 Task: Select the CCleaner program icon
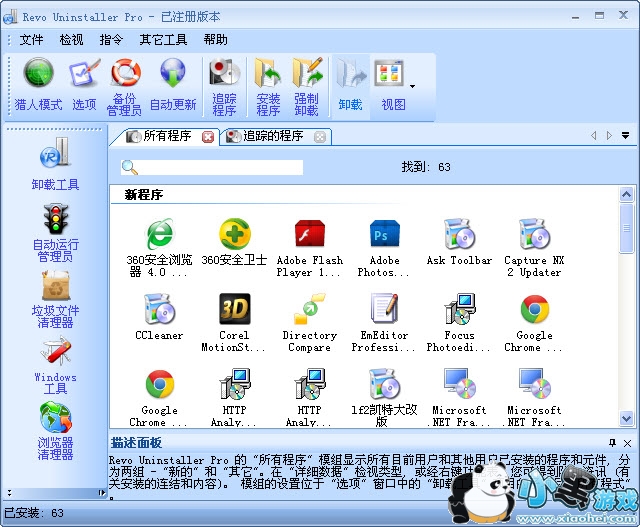159,317
